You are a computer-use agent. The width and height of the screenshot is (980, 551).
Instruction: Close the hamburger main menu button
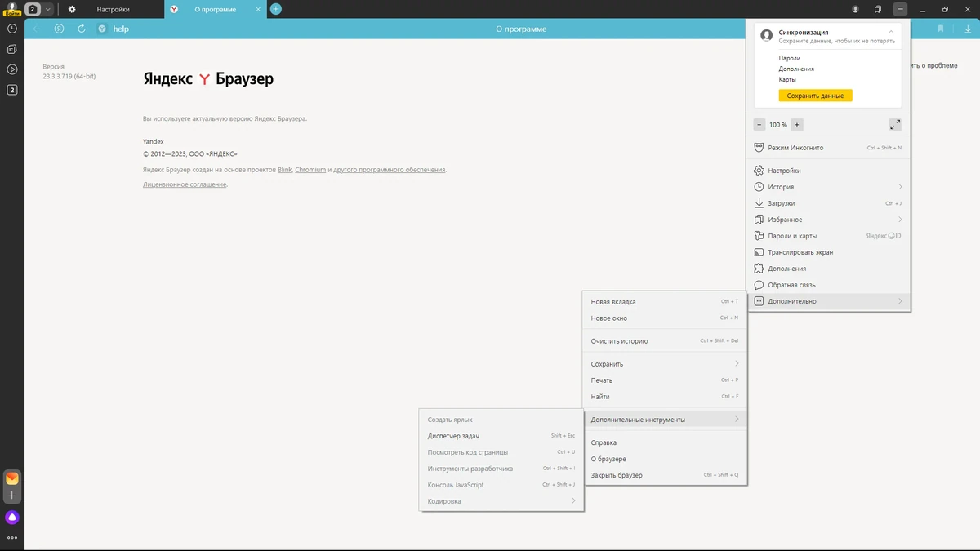[x=900, y=9]
